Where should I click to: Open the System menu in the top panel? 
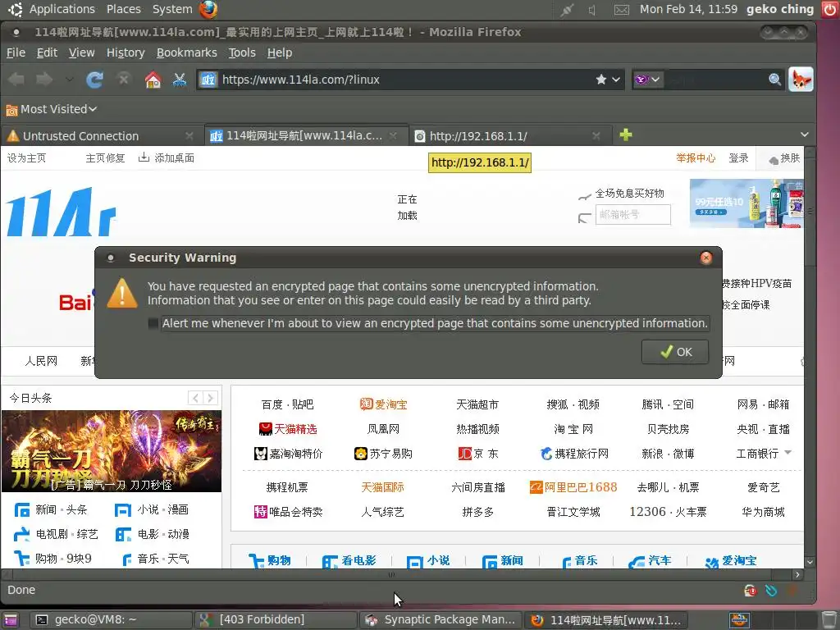click(172, 9)
